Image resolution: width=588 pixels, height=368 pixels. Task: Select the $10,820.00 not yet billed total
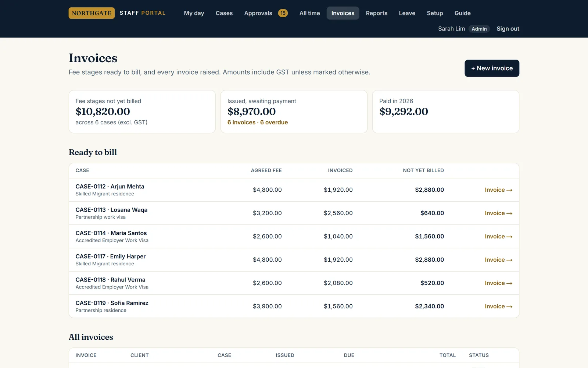(103, 112)
